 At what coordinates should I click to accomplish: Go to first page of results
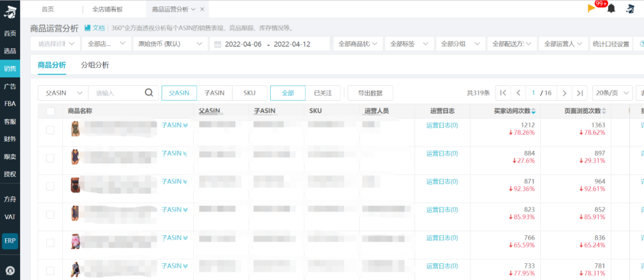pos(503,93)
